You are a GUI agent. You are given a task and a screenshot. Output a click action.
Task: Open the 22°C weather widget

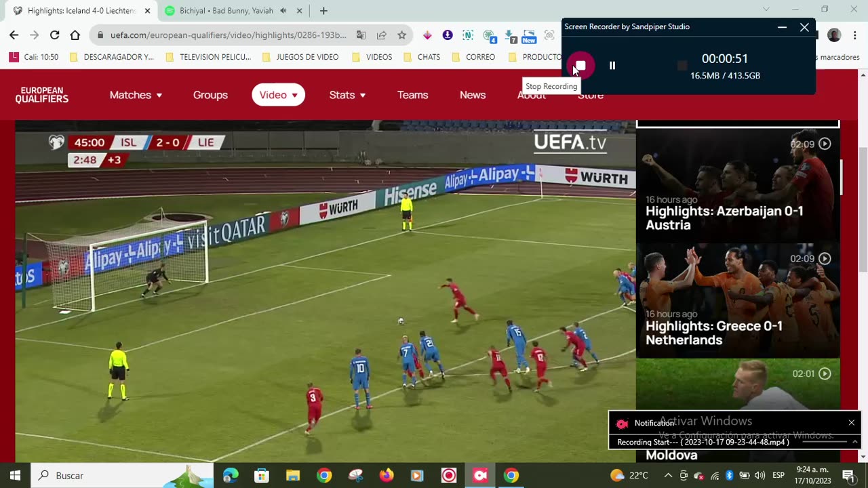coord(629,475)
